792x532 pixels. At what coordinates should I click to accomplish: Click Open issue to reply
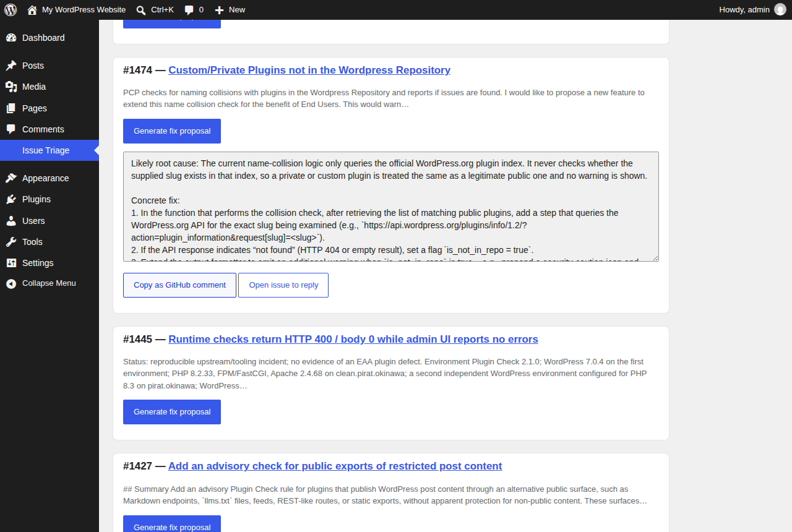click(x=283, y=285)
